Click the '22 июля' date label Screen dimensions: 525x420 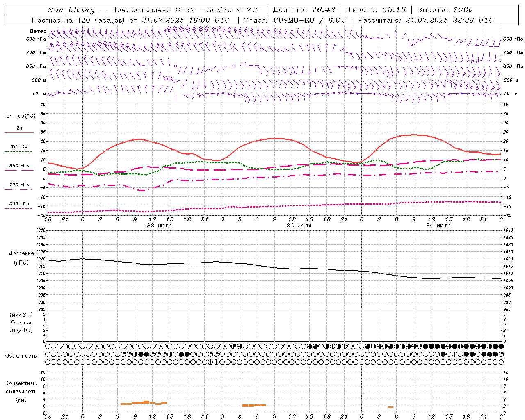tap(160, 226)
